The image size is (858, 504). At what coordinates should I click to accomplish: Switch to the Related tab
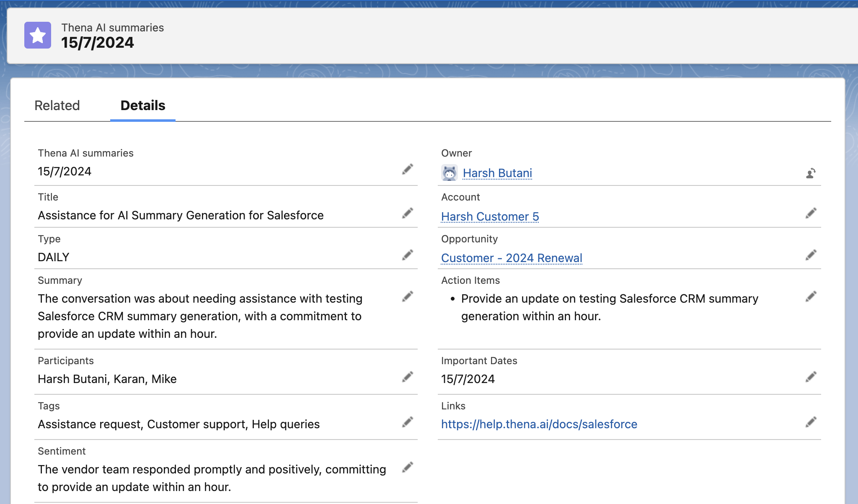pyautogui.click(x=57, y=105)
